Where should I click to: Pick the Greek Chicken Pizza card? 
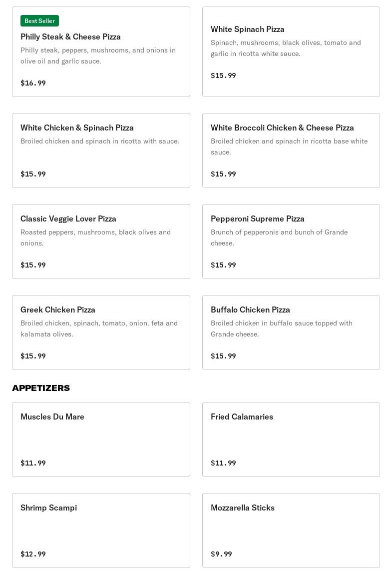click(x=101, y=332)
